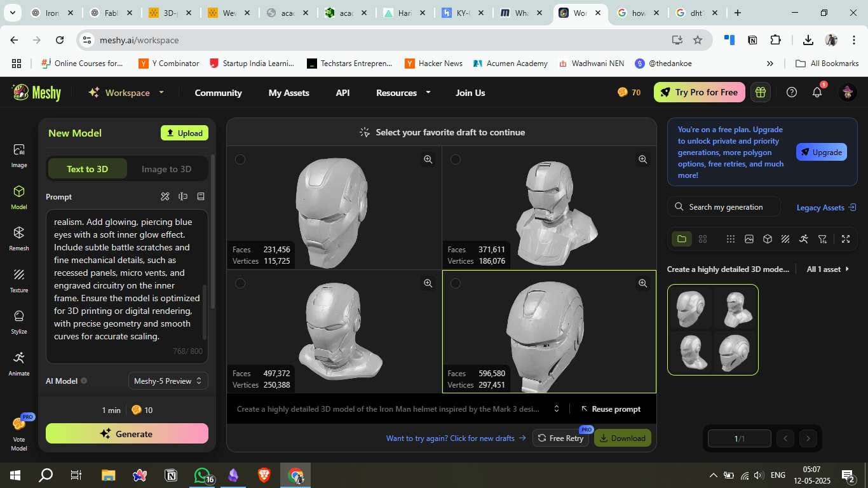Expand the Resources dropdown menu
The width and height of the screenshot is (868, 488).
(428, 92)
